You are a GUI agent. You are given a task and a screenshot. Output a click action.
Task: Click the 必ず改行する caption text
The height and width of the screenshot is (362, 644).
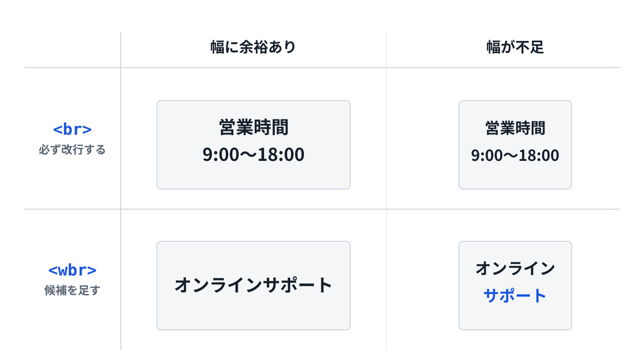pos(72,150)
